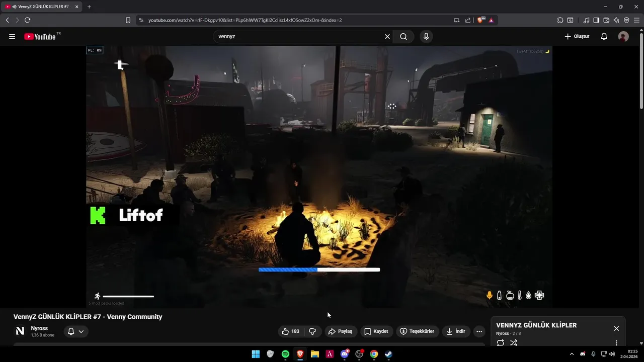644x362 pixels.
Task: Close the VennyZ GÜNLÜK KLİPLER tab
Action: [x=76, y=7]
